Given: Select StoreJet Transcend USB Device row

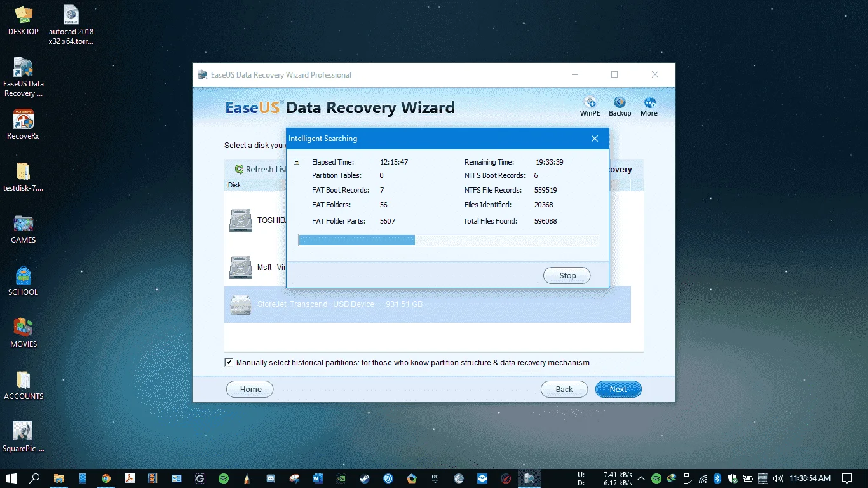Looking at the screenshot, I should (428, 304).
